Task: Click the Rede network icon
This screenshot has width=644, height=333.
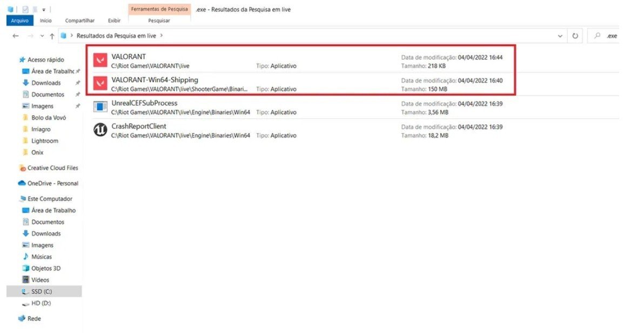Action: [22, 318]
